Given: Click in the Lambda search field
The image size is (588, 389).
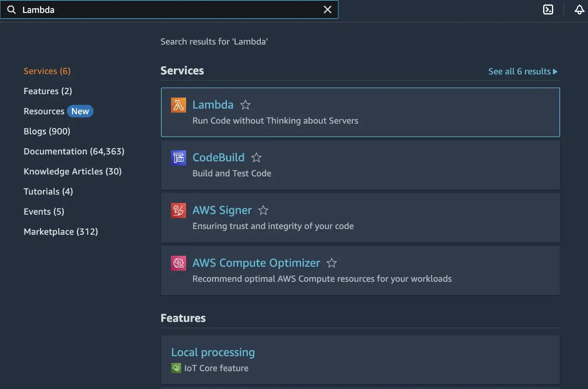Looking at the screenshot, I should pyautogui.click(x=170, y=10).
